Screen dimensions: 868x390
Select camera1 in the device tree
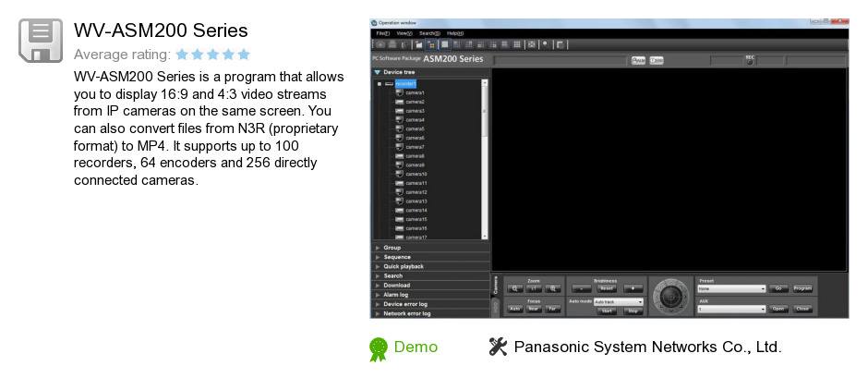point(415,93)
